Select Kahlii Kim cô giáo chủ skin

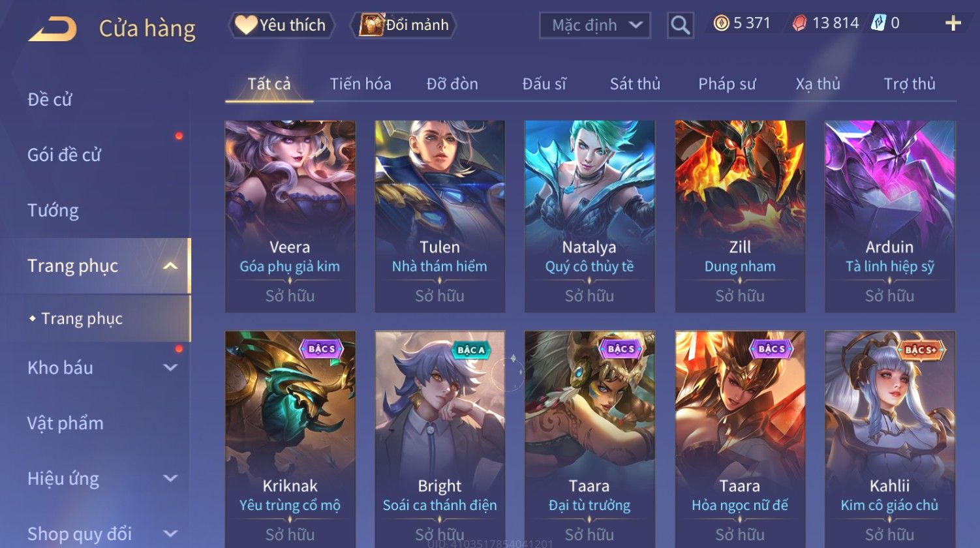pos(889,439)
